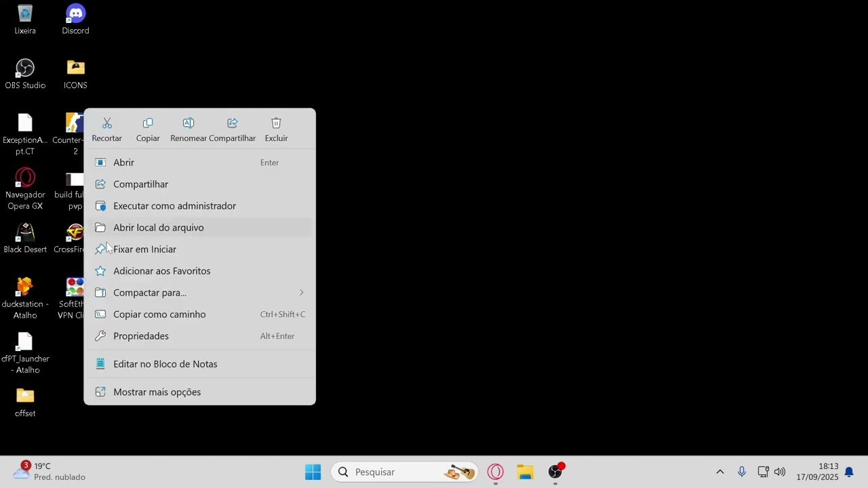Select the Navegador Opera GX desktop icon
Viewport: 868px width, 488px height.
coord(25,189)
